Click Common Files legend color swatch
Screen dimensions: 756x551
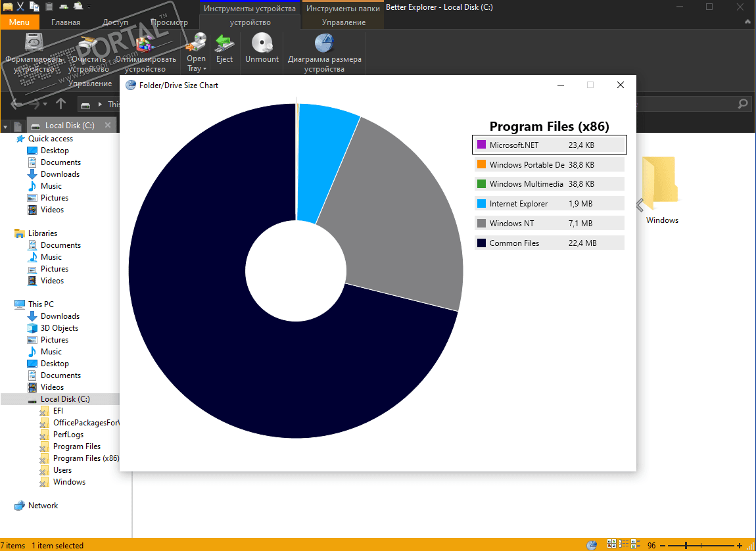click(x=481, y=243)
